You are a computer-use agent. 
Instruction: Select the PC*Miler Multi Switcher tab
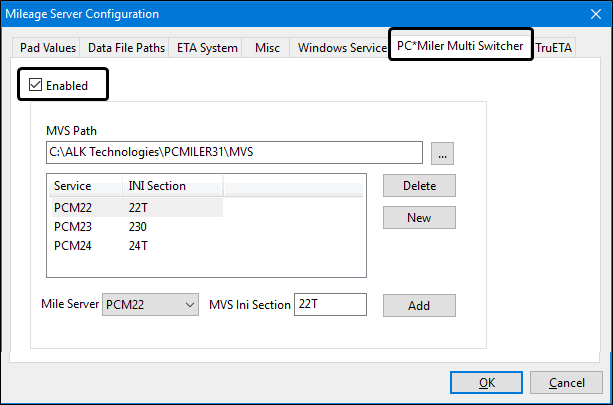tap(459, 46)
